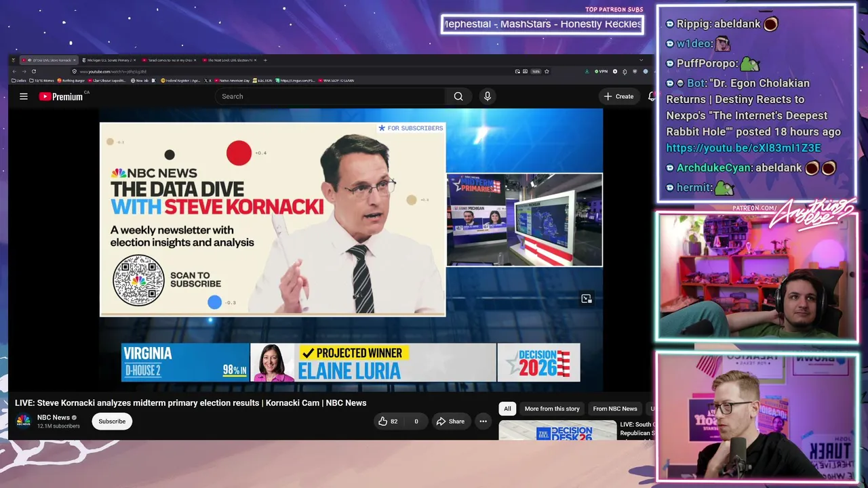868x488 pixels.
Task: Open the YouTube guide hamburger menu
Action: coord(24,96)
